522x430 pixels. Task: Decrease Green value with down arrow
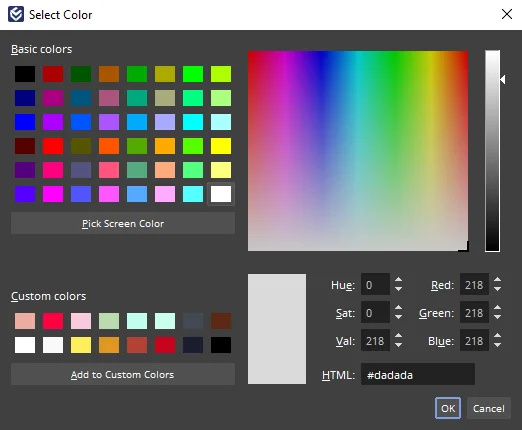(497, 317)
